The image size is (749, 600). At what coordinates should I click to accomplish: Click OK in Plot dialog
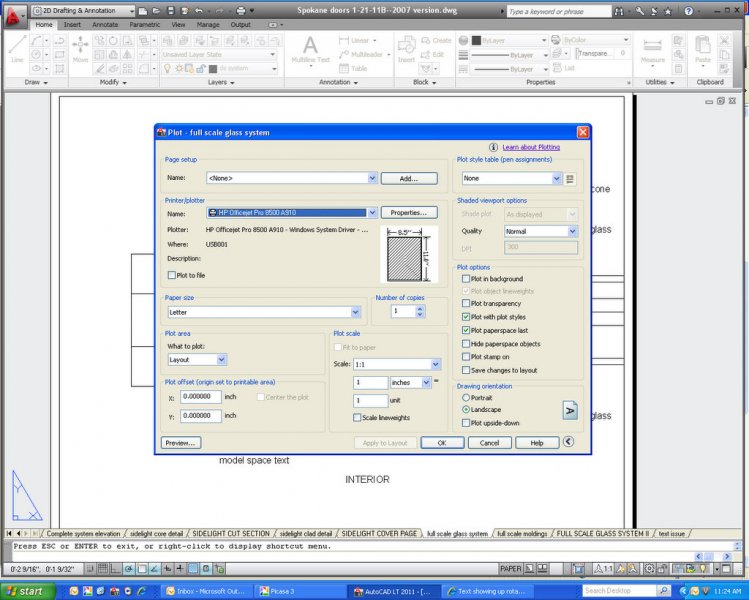point(442,443)
